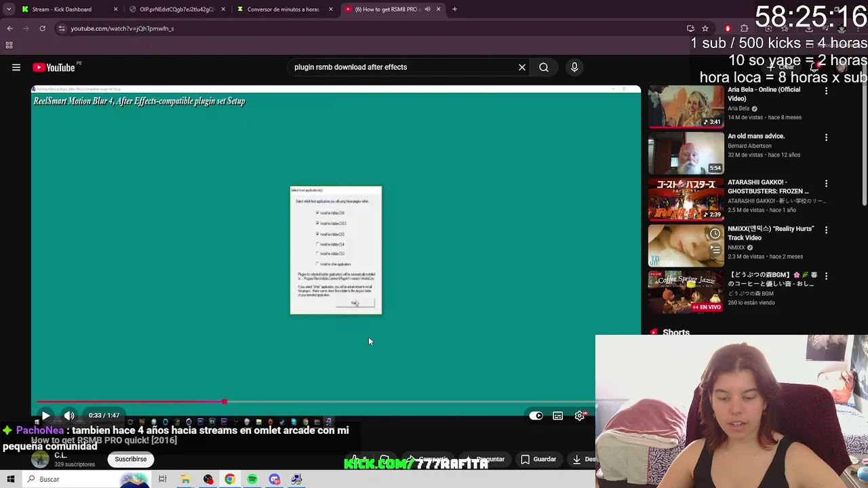This screenshot has height=488, width=868.
Task: Open the Aria Bela channel name link
Action: pos(738,108)
